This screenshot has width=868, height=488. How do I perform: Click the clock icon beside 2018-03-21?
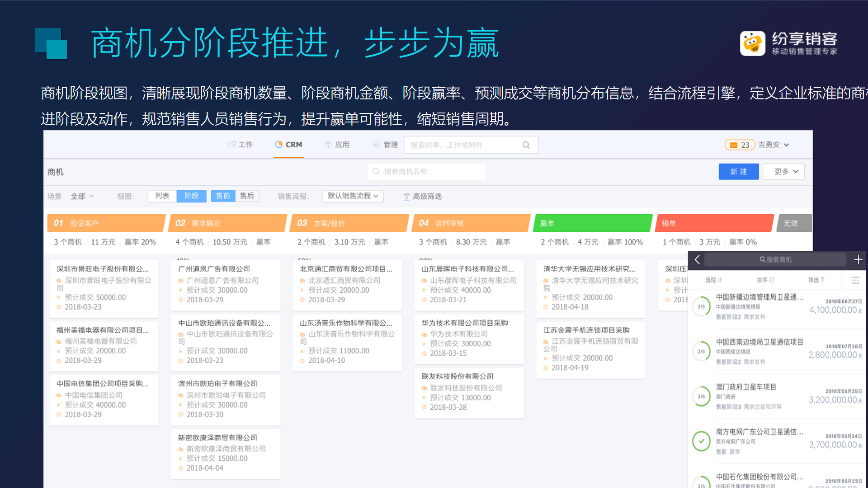(x=425, y=300)
